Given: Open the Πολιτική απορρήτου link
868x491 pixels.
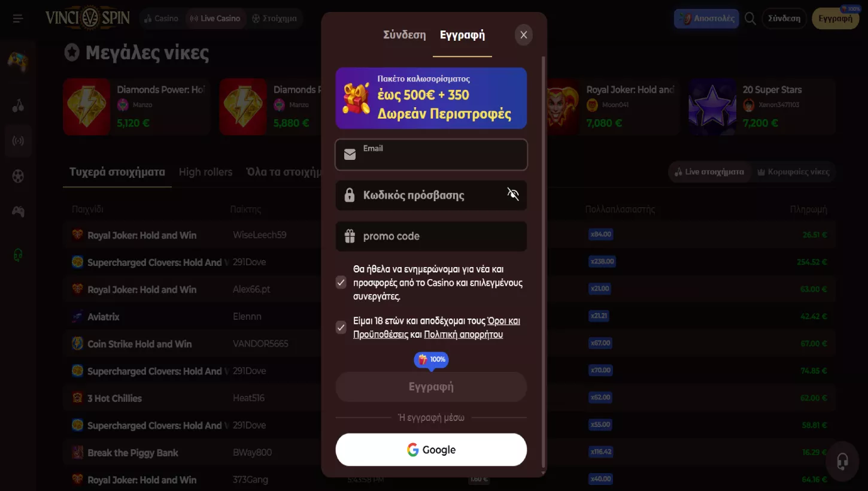Looking at the screenshot, I should pyautogui.click(x=463, y=335).
